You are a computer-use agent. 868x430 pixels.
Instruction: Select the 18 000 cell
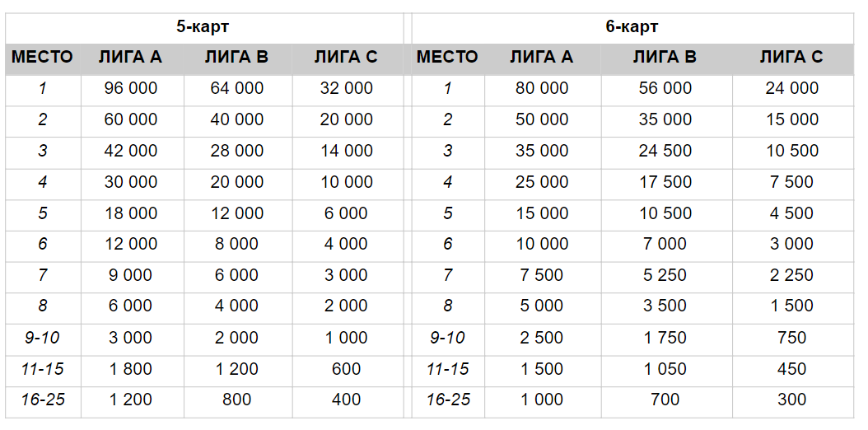(x=131, y=213)
